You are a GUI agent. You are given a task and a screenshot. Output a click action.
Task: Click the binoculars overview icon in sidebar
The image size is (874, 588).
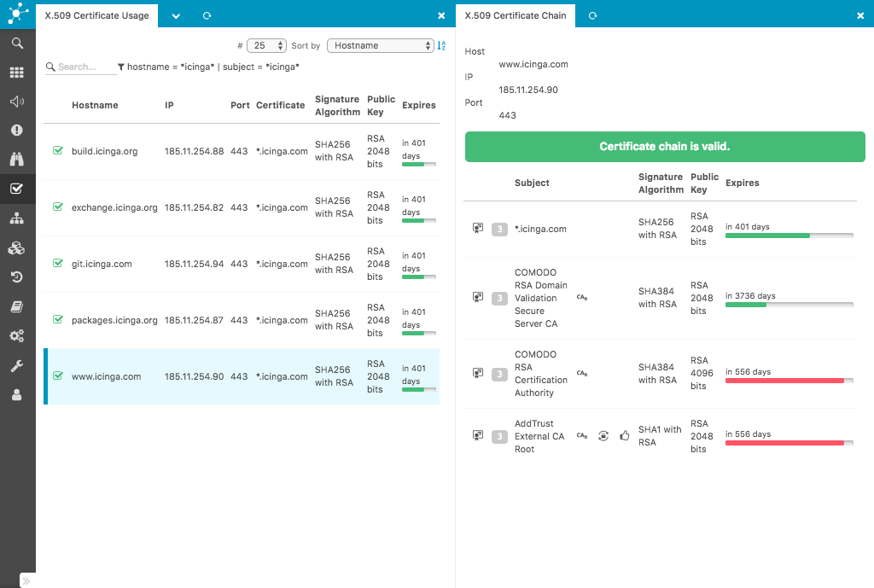[17, 160]
